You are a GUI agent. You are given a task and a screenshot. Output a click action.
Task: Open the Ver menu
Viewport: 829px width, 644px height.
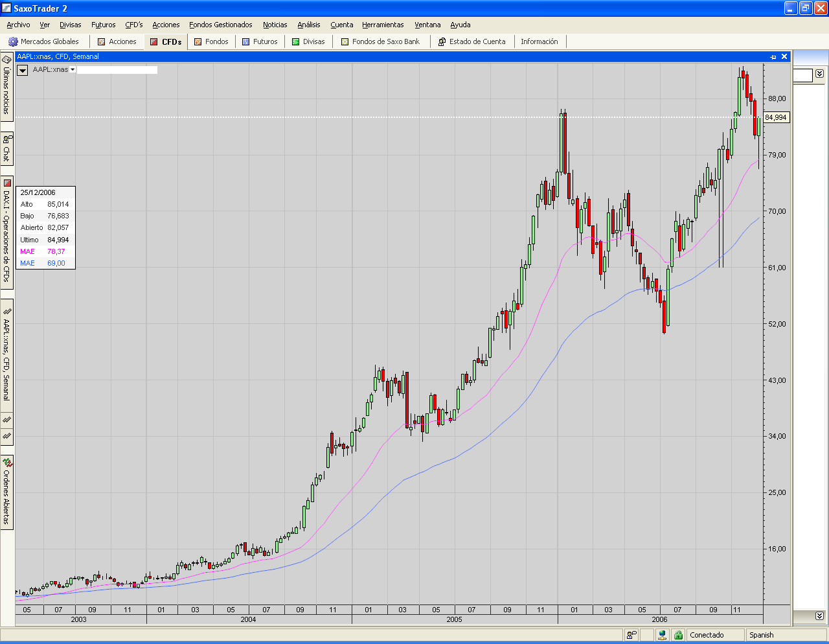45,25
